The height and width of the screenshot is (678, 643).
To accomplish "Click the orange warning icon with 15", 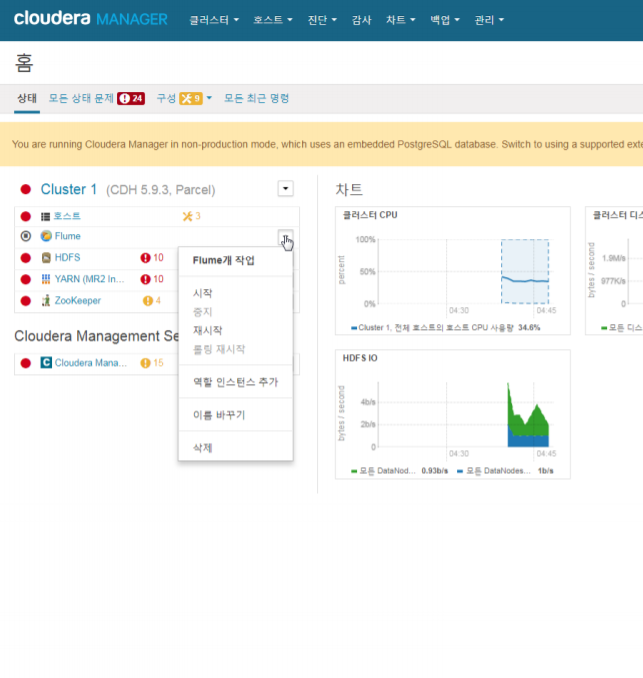I will pos(152,363).
